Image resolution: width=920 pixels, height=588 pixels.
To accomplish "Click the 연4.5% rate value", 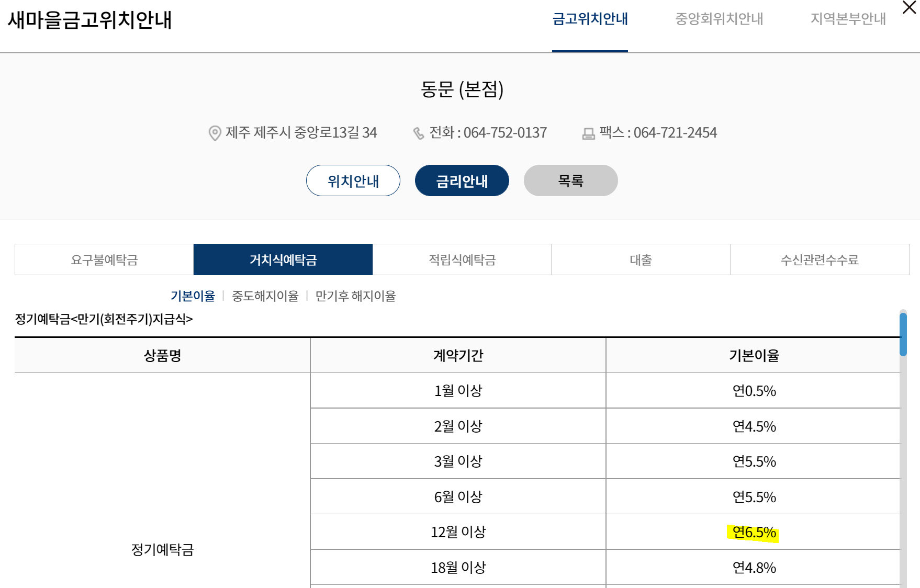I will coord(754,427).
